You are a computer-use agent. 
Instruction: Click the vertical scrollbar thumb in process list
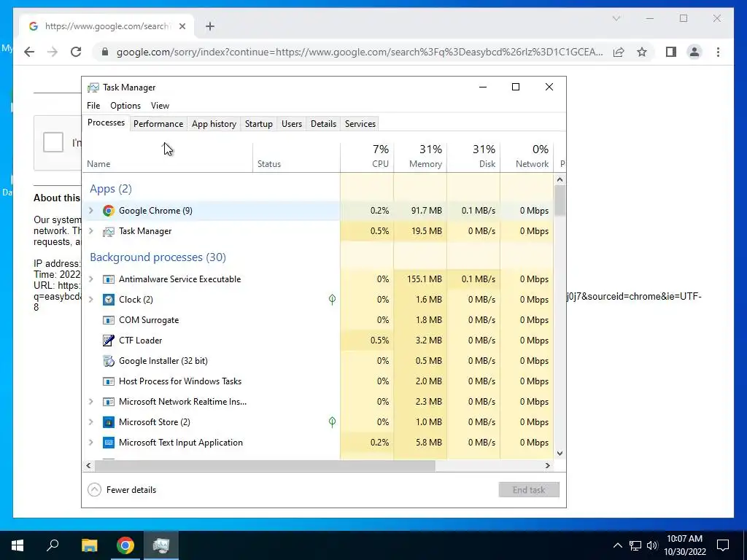point(560,200)
